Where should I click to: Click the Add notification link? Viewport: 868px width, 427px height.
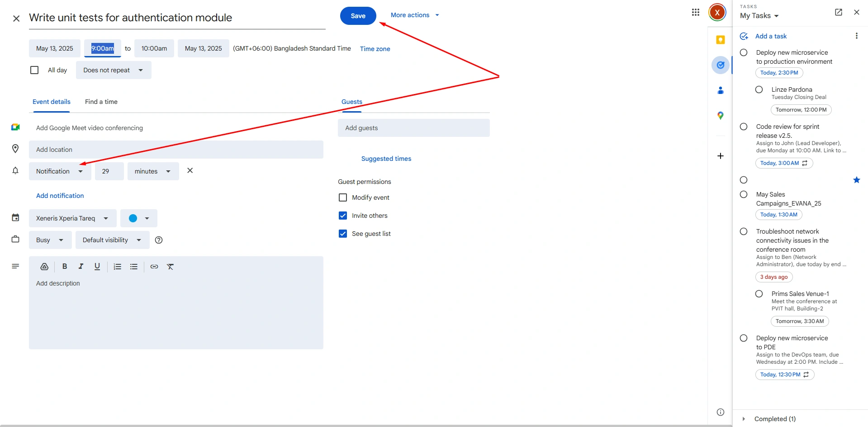pyautogui.click(x=60, y=196)
